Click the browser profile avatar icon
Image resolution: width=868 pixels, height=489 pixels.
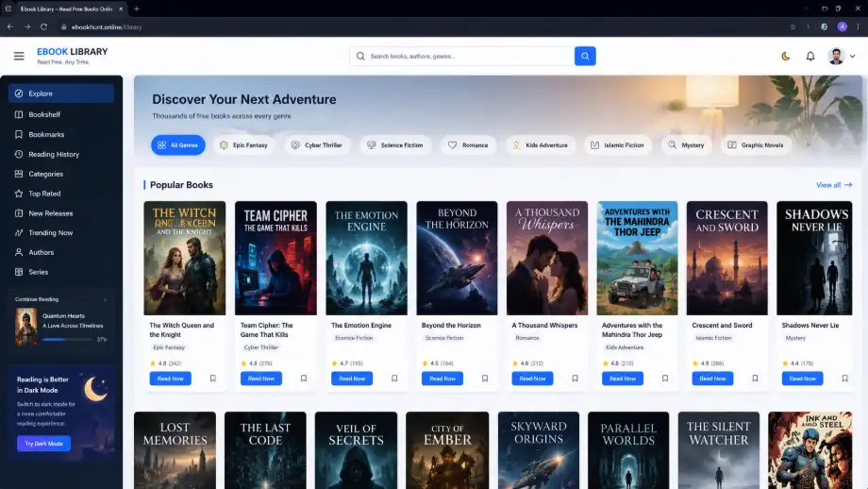(842, 26)
